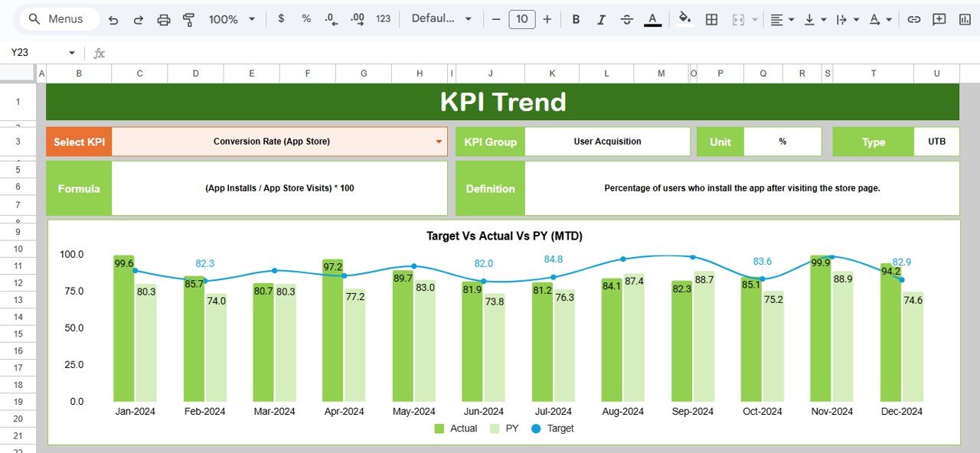Toggle bold formatting
Screen dimensions: 980x453
click(x=576, y=18)
